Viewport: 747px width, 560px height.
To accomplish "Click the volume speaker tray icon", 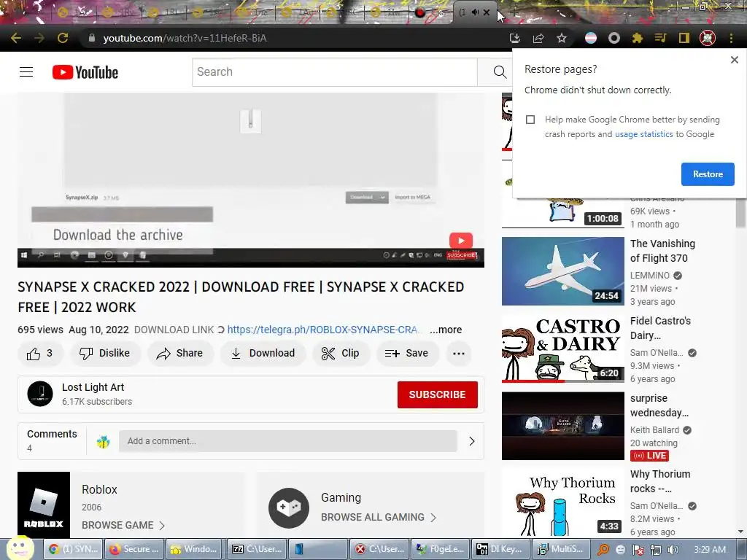I will 673,550.
